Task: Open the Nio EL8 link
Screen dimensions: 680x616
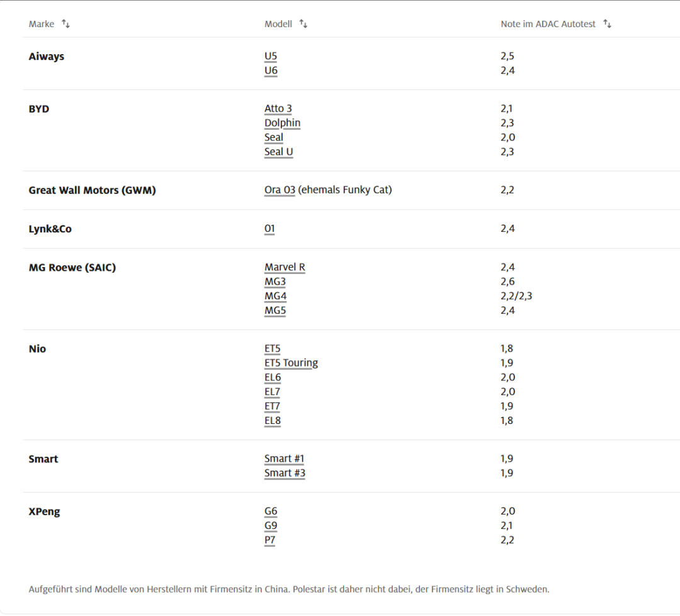Action: coord(273,420)
